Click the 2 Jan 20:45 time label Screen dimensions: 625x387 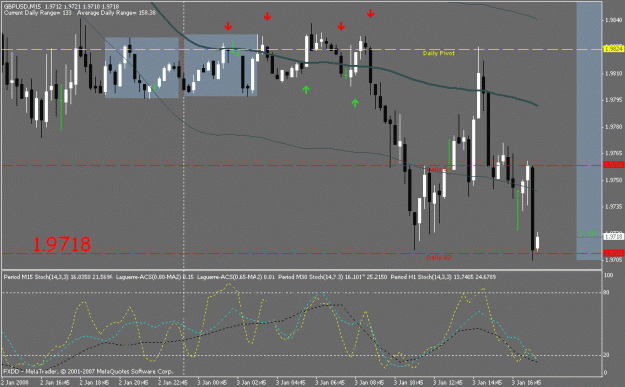134,383
